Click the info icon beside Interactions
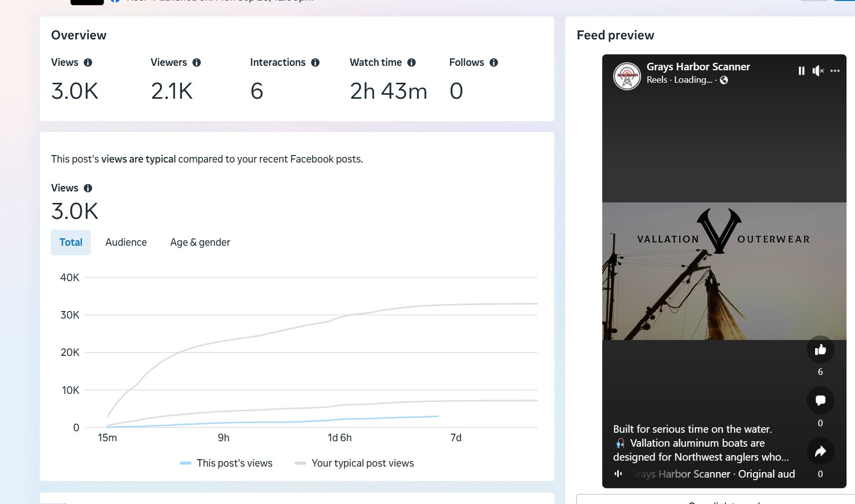Screen dimensions: 855x504 (x=315, y=62)
